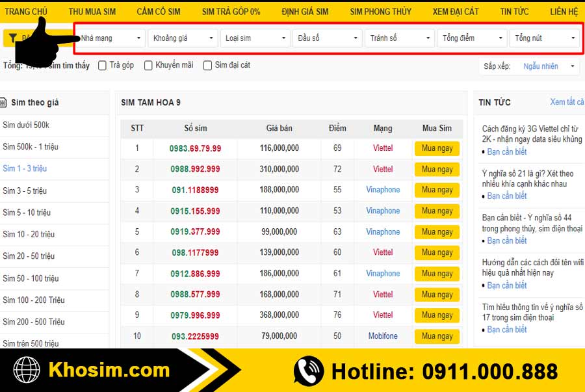This screenshot has height=392, width=585.
Task: Open the Ngẫu nhiên sort dropdown
Action: click(549, 66)
